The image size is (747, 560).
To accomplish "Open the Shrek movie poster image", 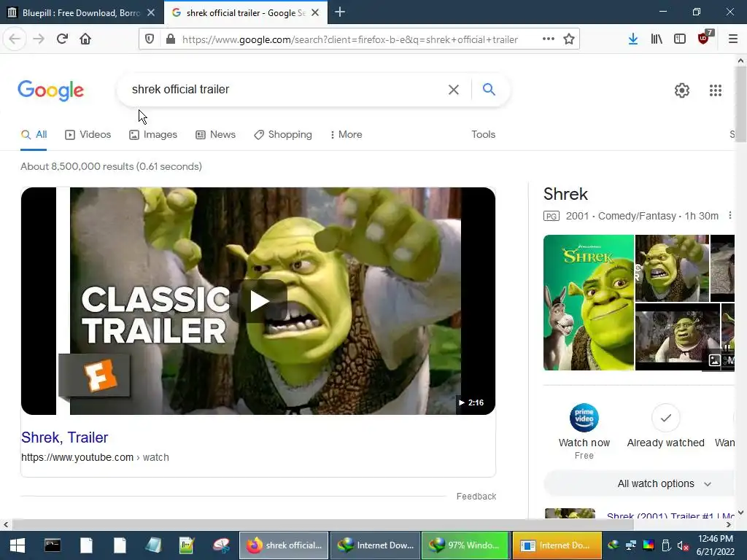I will 589,303.
